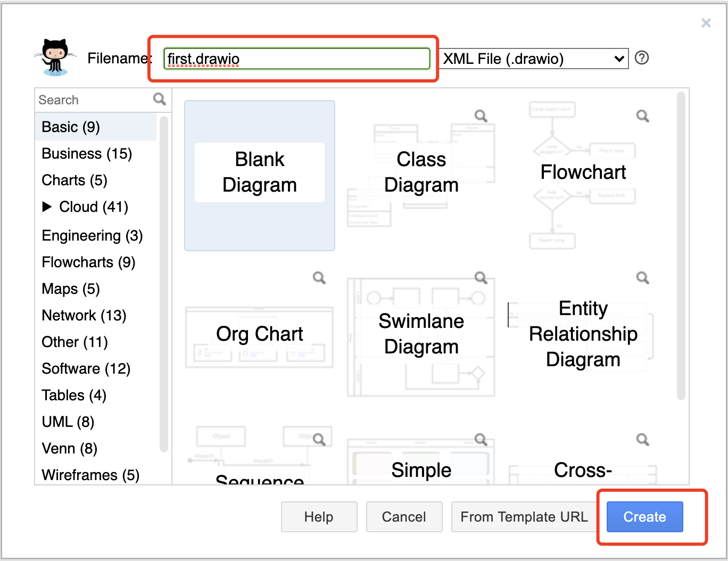The height and width of the screenshot is (561, 728).
Task: Preview the Swimlane Diagram magnifier icon
Action: coord(481,278)
